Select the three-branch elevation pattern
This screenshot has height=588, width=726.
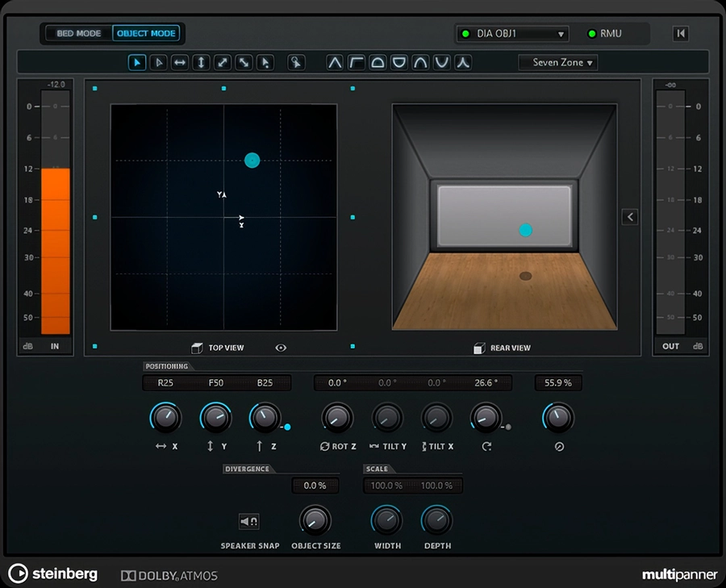pyautogui.click(x=463, y=62)
